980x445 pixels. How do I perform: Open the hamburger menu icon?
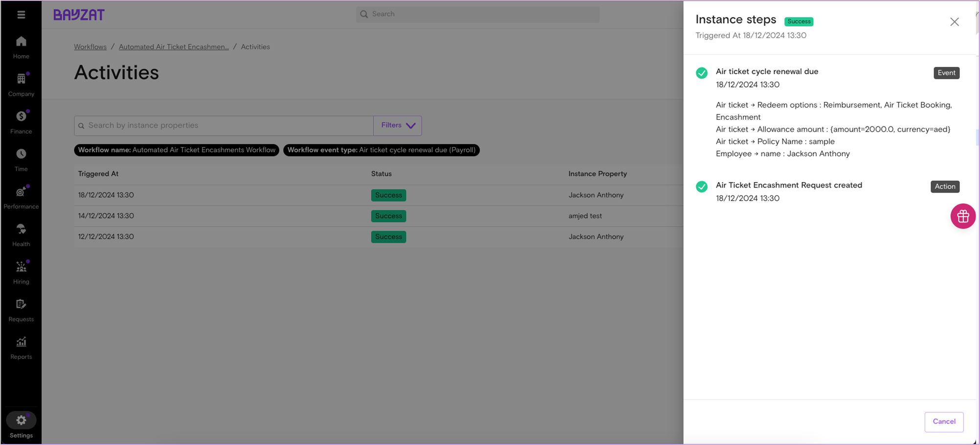pyautogui.click(x=21, y=15)
